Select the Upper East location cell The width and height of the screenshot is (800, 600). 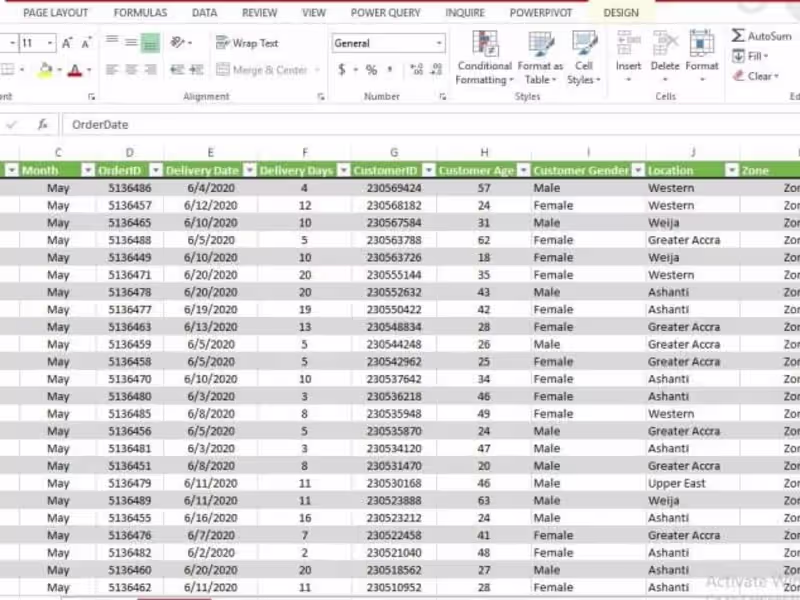pyautogui.click(x=693, y=483)
